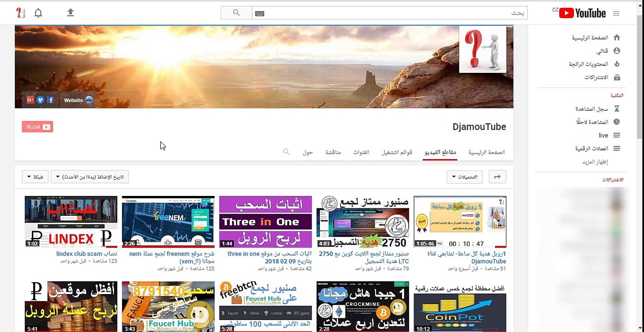Open the notifications bell
This screenshot has width=644, height=332.
[38, 13]
